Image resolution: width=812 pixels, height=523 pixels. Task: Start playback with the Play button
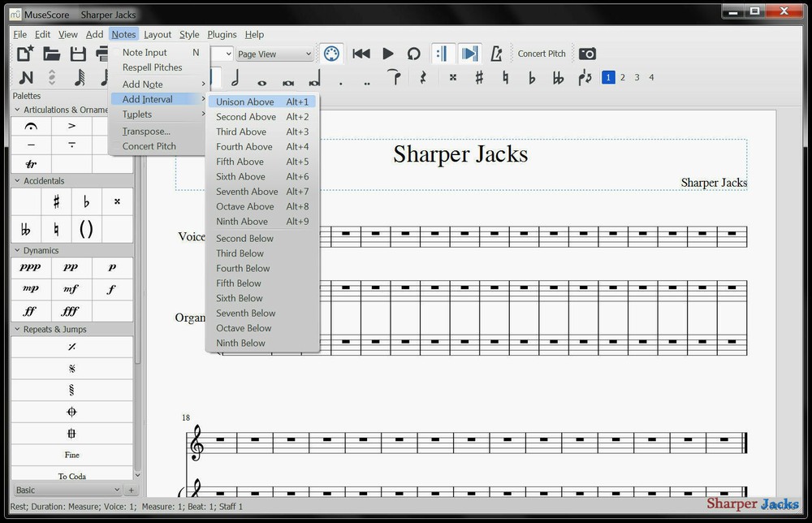click(387, 53)
